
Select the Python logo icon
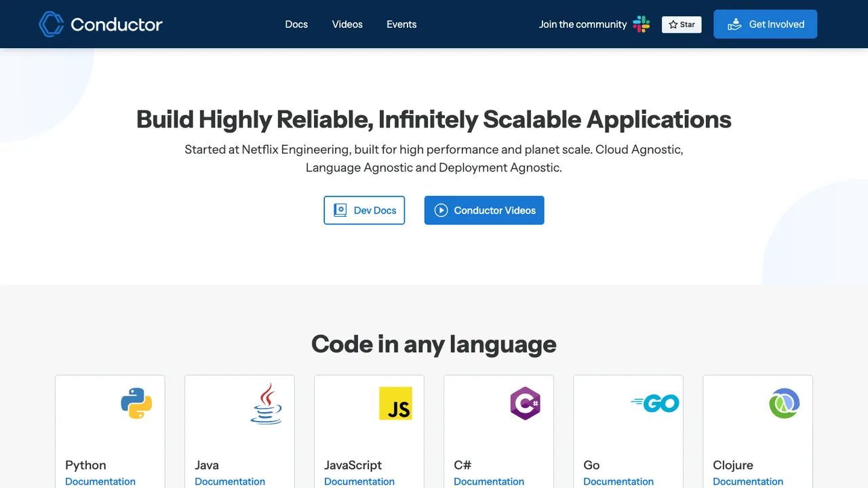click(136, 403)
